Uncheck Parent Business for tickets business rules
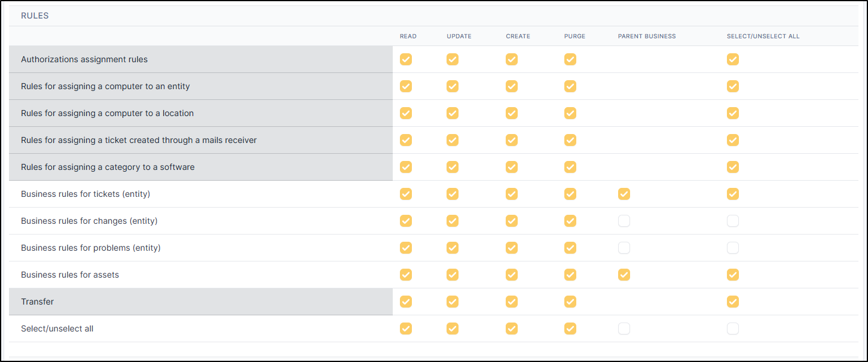This screenshot has height=362, width=868. (x=624, y=194)
